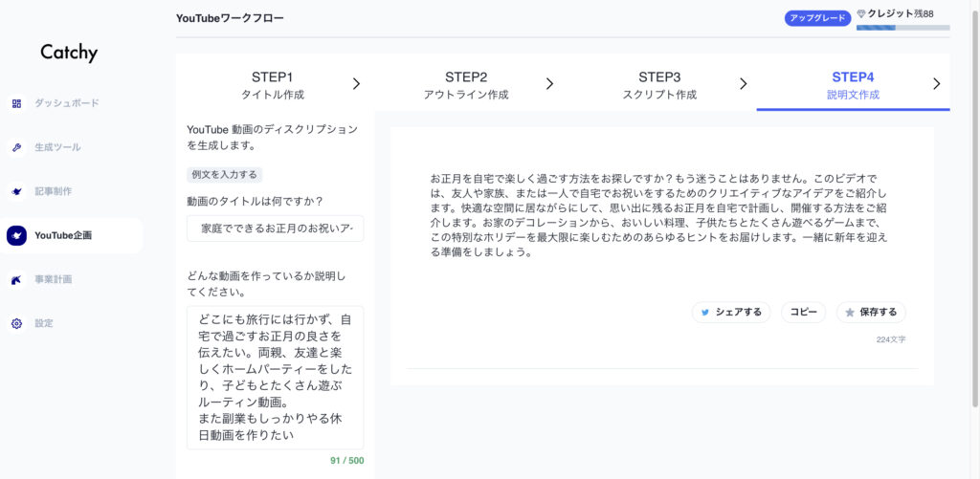Click the クレジット残 progress bar

[x=902, y=28]
